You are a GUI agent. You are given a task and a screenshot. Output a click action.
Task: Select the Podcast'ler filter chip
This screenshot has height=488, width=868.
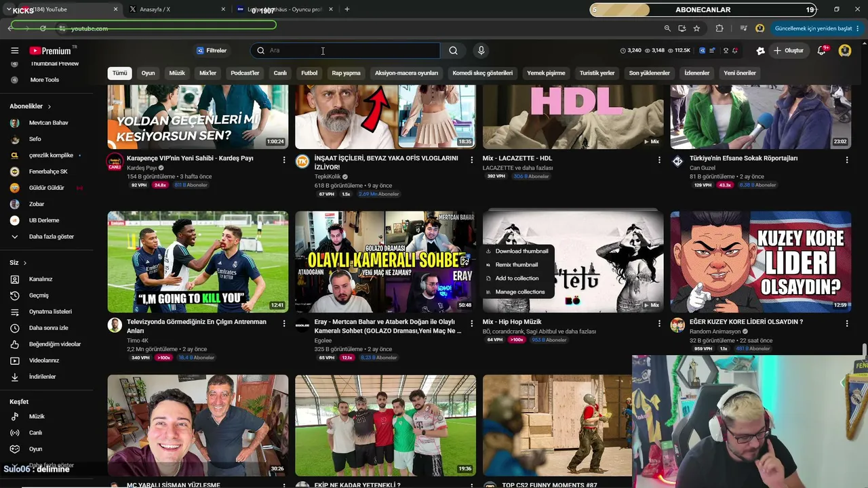pyautogui.click(x=245, y=73)
